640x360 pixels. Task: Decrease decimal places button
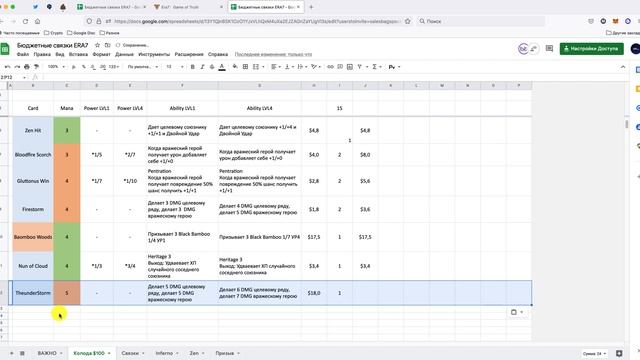coord(93,67)
